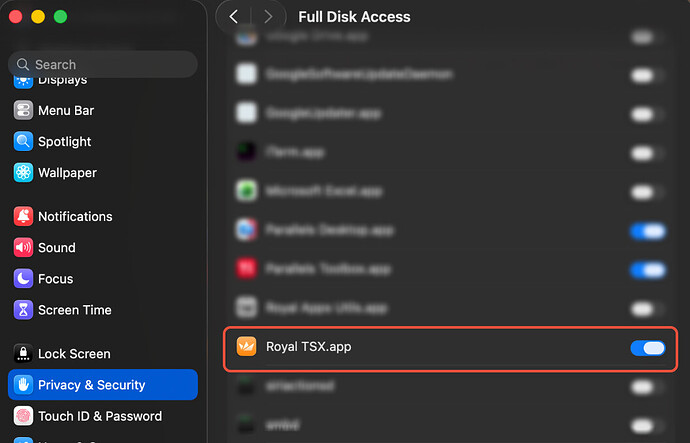Screen dimensions: 690x443
Task: Open Spotlight settings via its icon
Action: [x=23, y=142]
